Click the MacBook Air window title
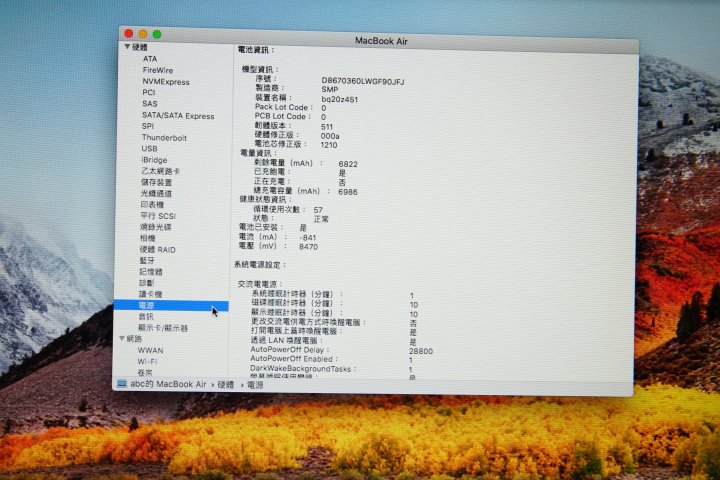 381,41
